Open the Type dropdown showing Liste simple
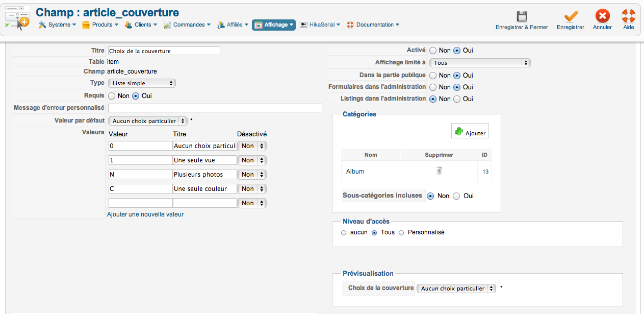 [142, 83]
